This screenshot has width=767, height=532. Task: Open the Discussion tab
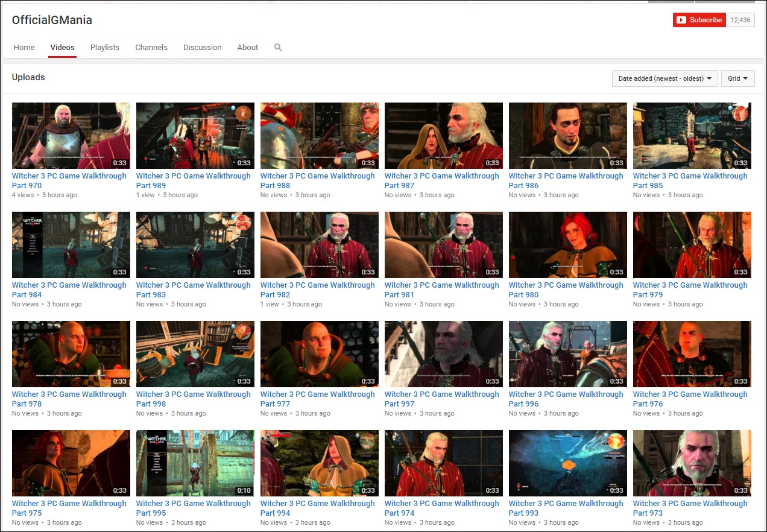pyautogui.click(x=203, y=47)
